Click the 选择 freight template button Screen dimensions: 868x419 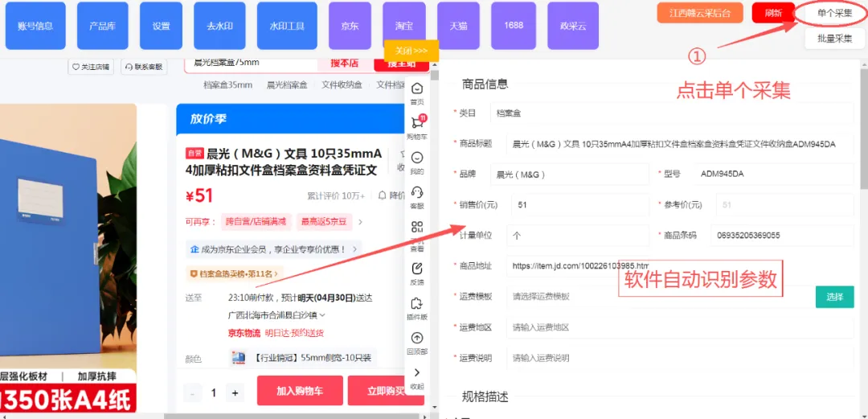835,297
